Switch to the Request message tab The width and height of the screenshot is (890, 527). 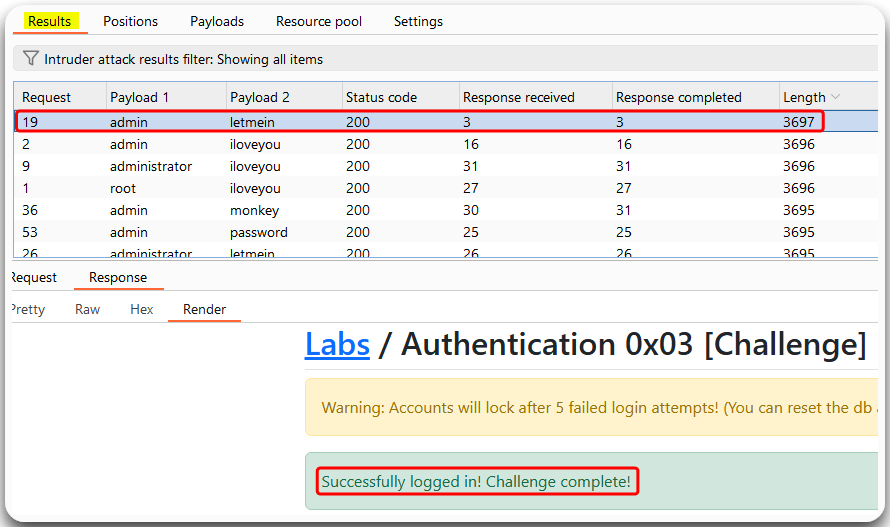34,277
